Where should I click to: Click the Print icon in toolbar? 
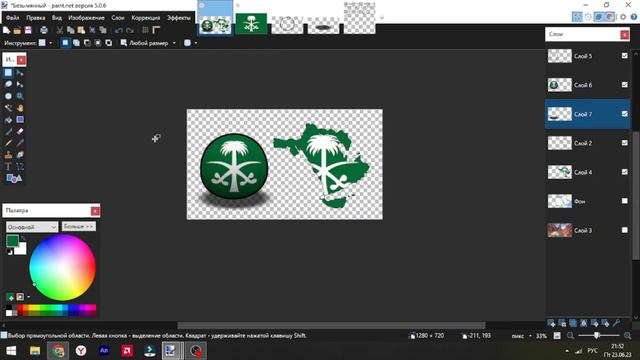coord(44,30)
